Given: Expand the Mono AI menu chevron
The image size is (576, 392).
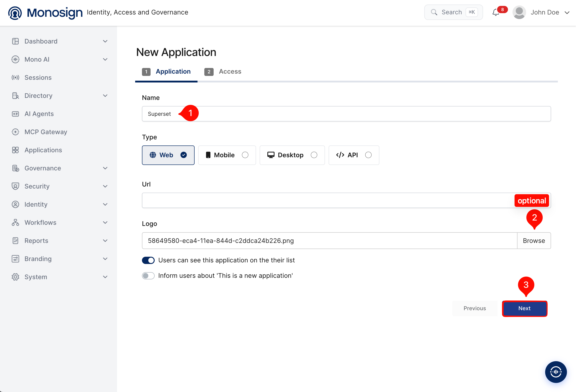Looking at the screenshot, I should (105, 59).
